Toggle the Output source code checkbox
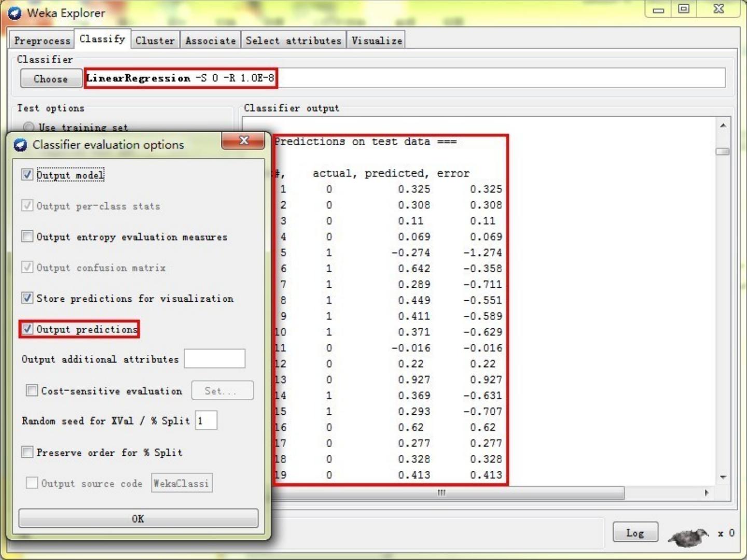The height and width of the screenshot is (560, 747). point(32,483)
